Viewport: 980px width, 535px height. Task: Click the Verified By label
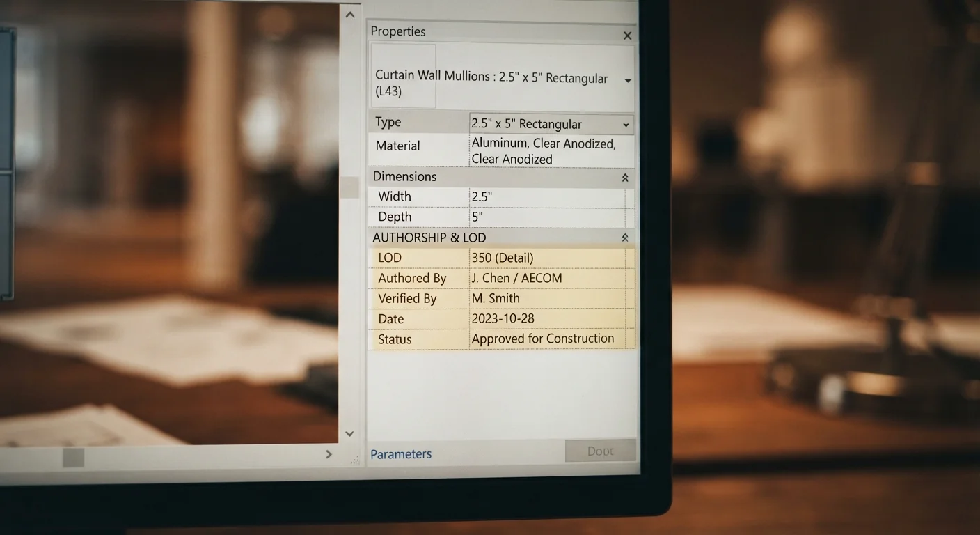click(407, 298)
